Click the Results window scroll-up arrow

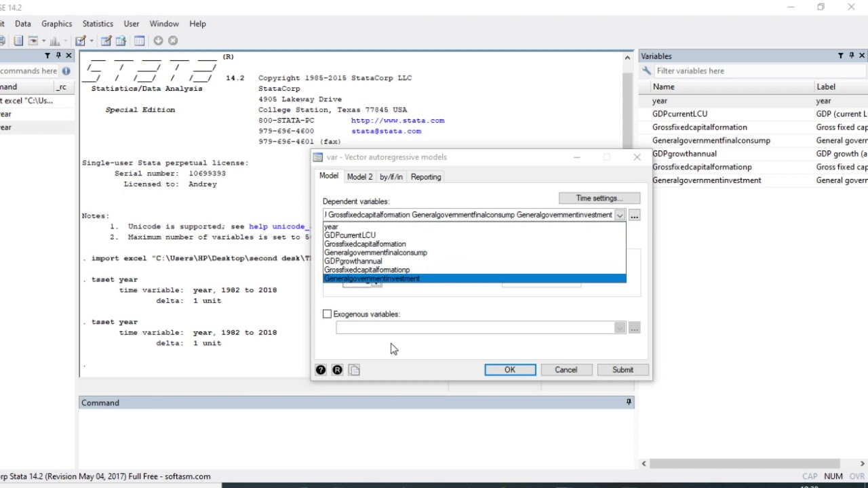click(627, 58)
